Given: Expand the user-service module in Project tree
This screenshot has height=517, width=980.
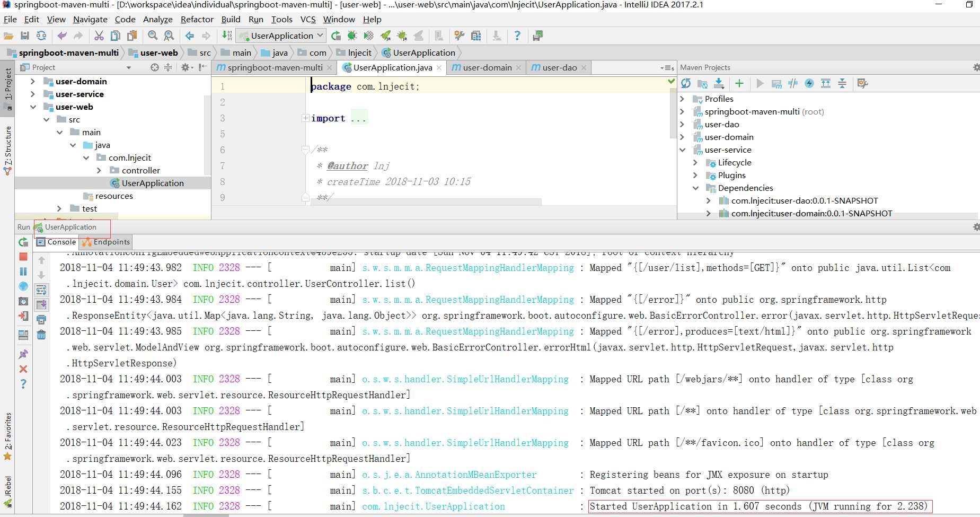Looking at the screenshot, I should [x=33, y=94].
